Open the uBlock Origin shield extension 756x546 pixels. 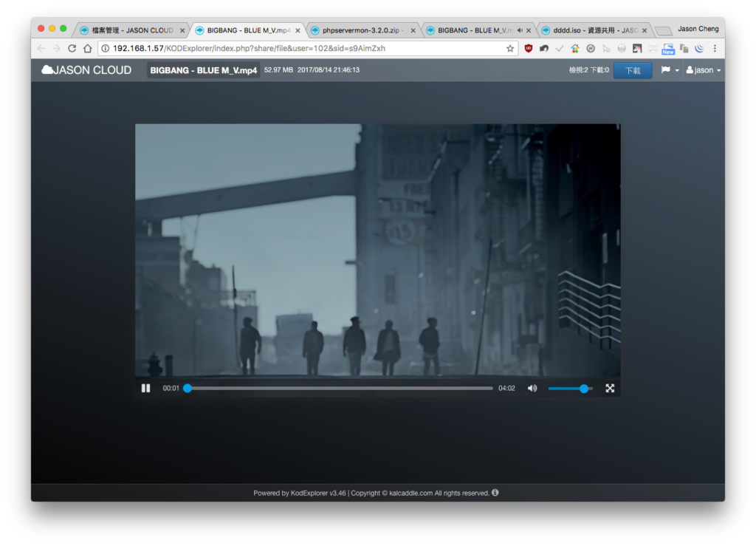(529, 48)
